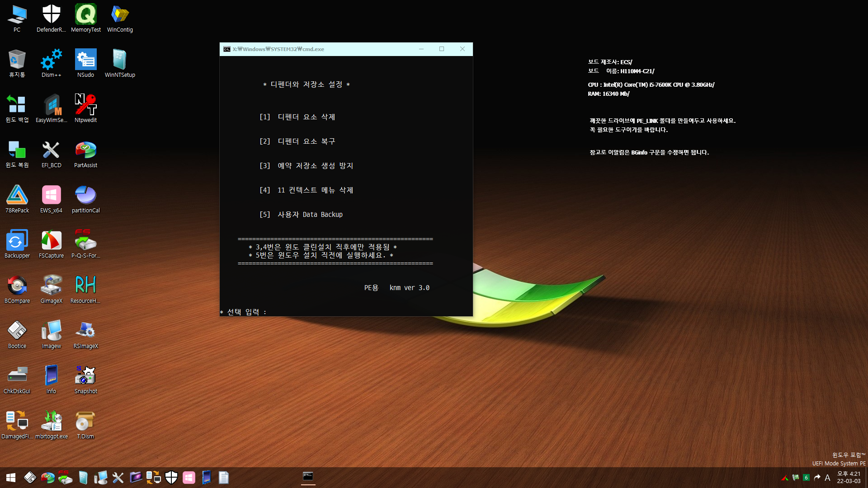The width and height of the screenshot is (868, 488).
Task: Click the red-green tray icon
Action: 785,478
